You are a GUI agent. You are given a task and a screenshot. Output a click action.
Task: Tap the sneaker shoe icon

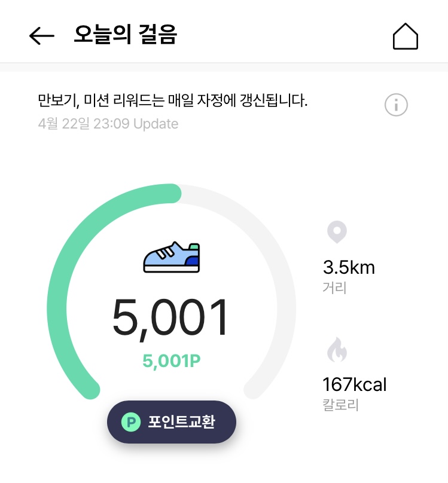pos(172,257)
